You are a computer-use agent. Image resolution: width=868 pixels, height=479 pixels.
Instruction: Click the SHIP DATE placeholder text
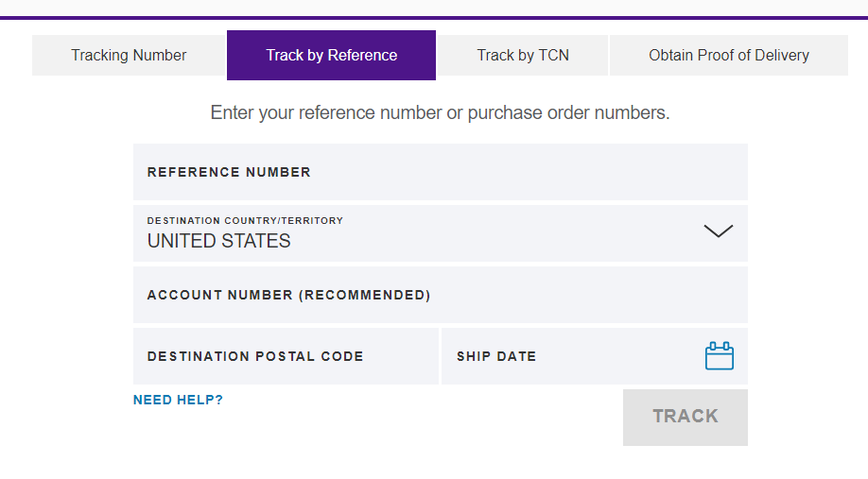(496, 356)
